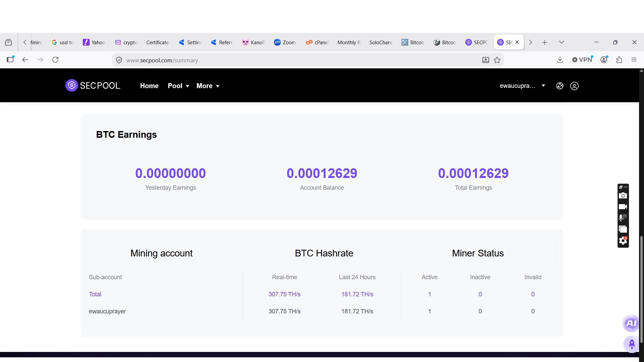Reload the page

[55, 60]
